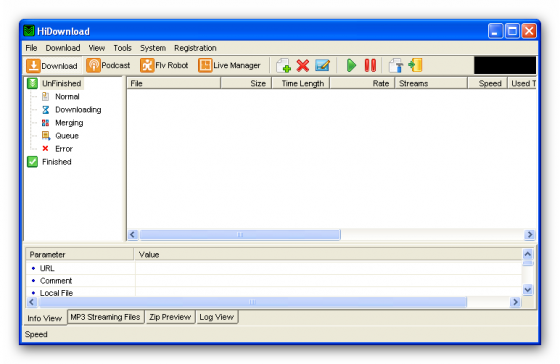The image size is (560, 364).
Task: Click the yellow exit door icon
Action: pos(415,65)
